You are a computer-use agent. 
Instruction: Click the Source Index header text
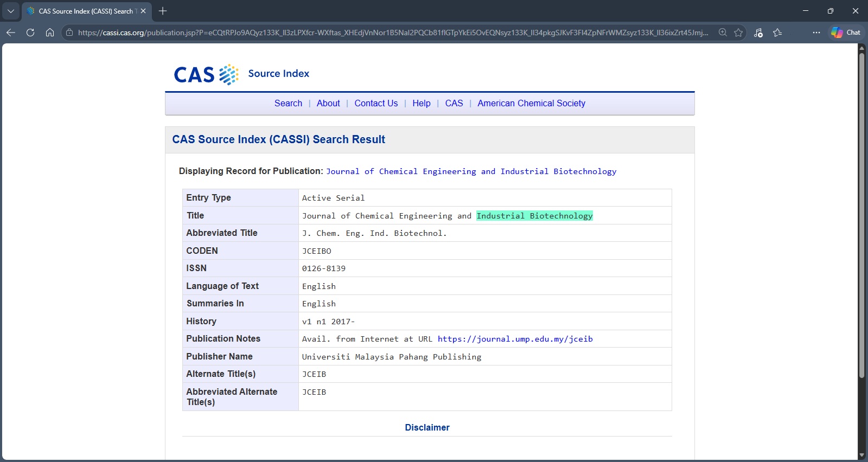point(279,73)
